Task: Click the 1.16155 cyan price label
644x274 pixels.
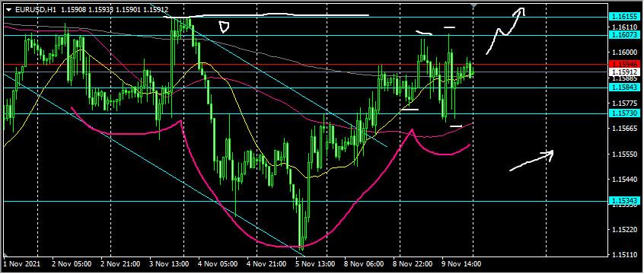Action: tap(624, 17)
